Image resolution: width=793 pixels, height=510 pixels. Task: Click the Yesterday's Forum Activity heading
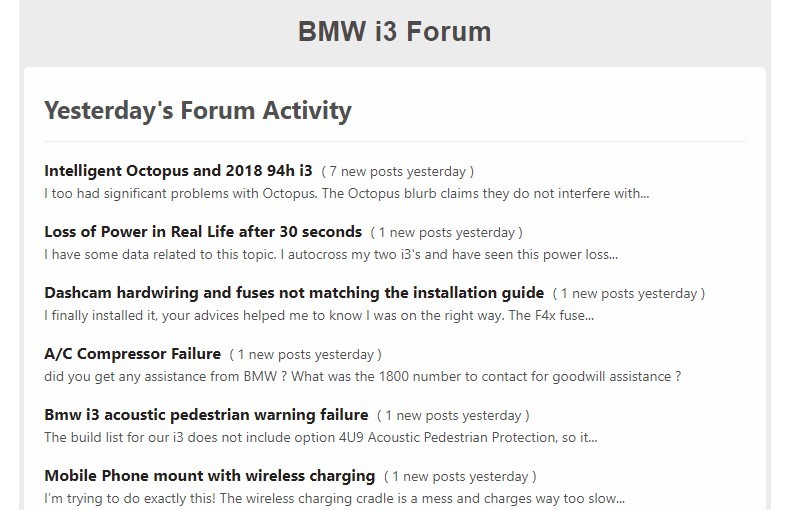[198, 111]
